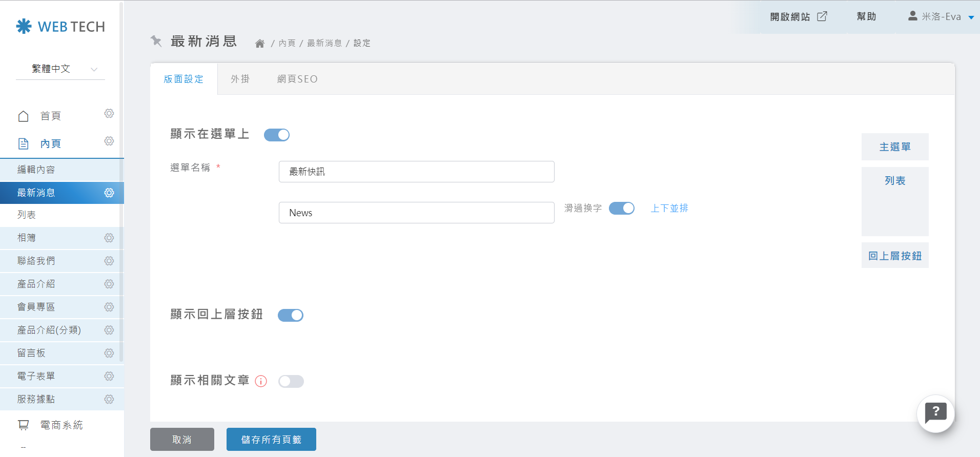Open settings gear for 留言板
Viewport: 980px width, 457px height.
(109, 353)
